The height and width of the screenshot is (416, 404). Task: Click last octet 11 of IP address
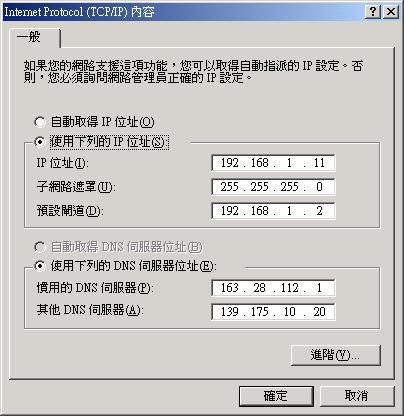click(x=319, y=163)
